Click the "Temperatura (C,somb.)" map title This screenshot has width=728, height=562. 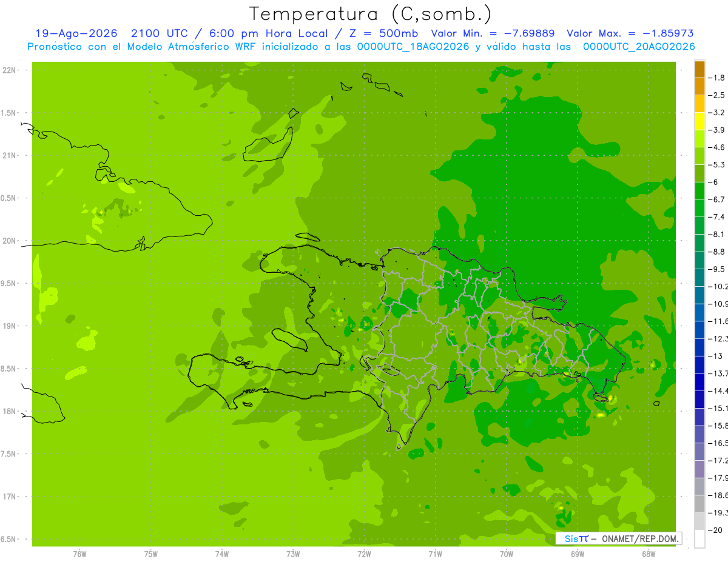pos(371,14)
